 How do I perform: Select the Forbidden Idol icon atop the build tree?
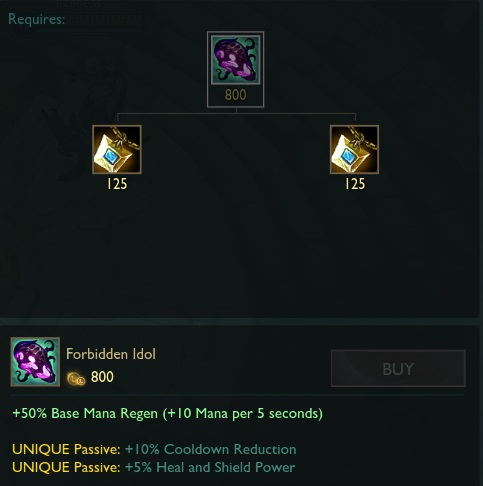[x=236, y=60]
